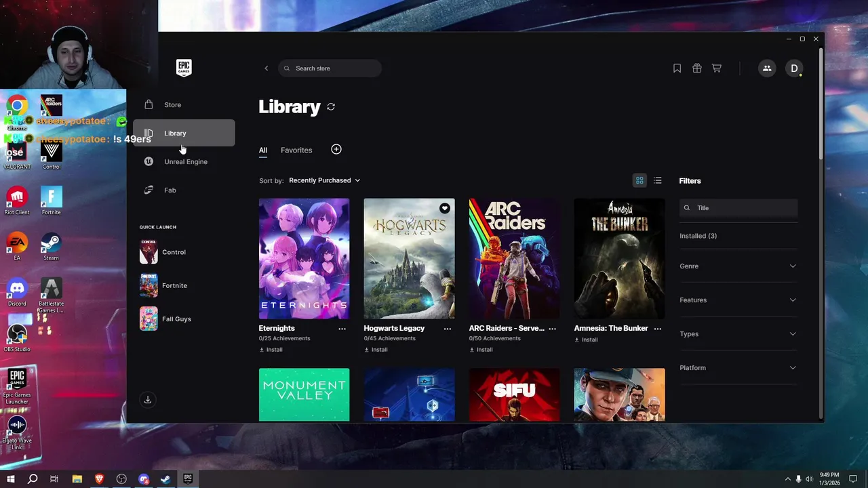Select Library in the sidebar
The height and width of the screenshot is (488, 868).
pos(184,133)
